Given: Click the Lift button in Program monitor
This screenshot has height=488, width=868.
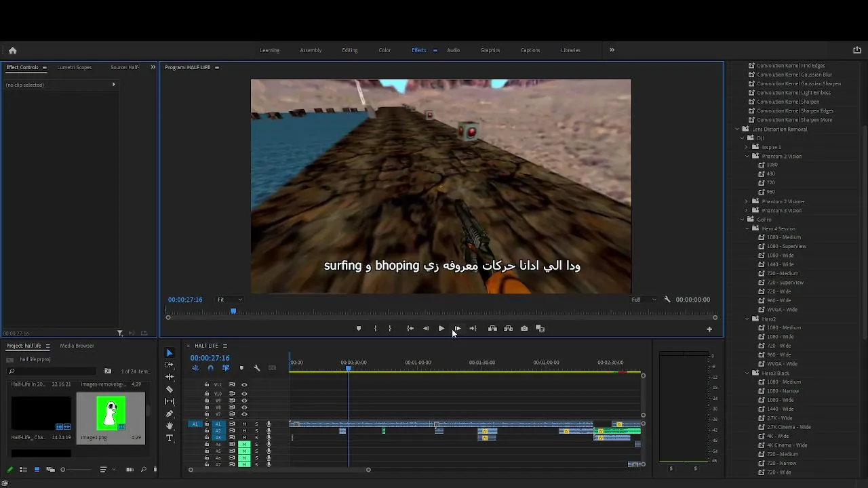Looking at the screenshot, I should pyautogui.click(x=492, y=329).
